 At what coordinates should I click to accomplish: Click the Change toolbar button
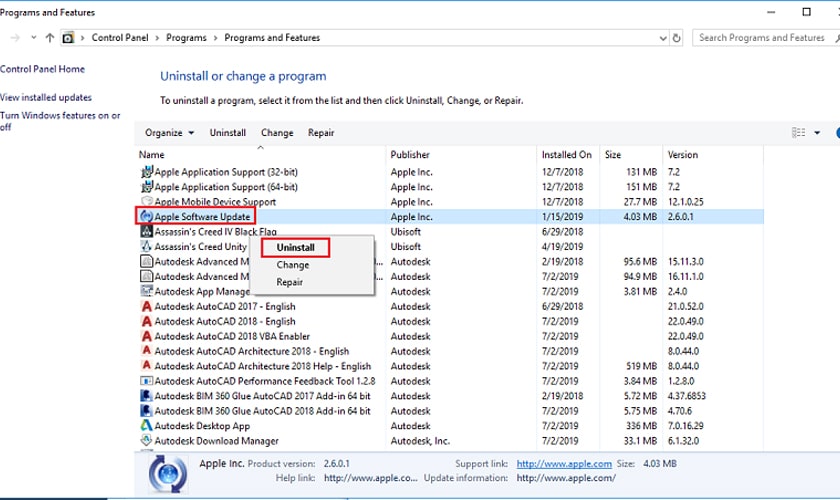pyautogui.click(x=277, y=132)
